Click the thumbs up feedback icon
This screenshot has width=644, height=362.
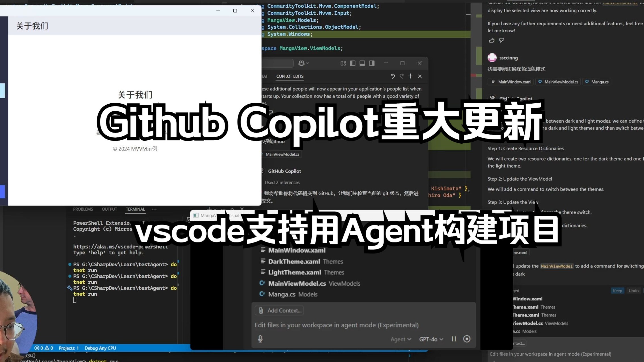(x=492, y=40)
